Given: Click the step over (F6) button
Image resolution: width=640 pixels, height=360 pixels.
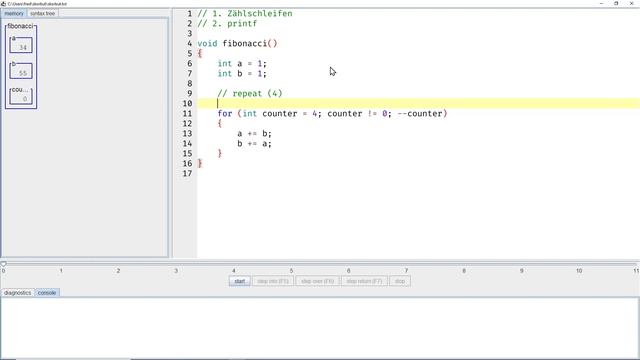Looking at the screenshot, I should (x=317, y=281).
